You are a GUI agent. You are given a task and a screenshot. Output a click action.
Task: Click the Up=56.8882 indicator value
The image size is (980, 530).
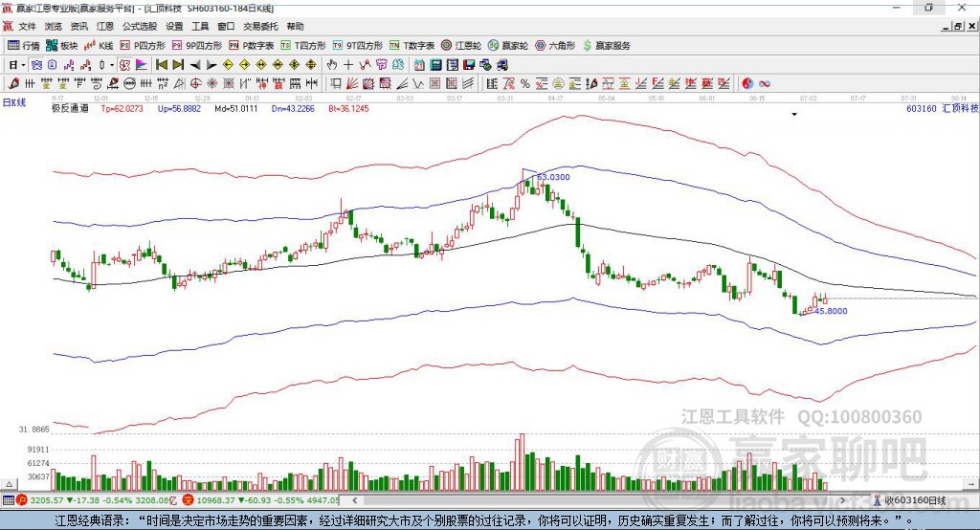click(179, 108)
